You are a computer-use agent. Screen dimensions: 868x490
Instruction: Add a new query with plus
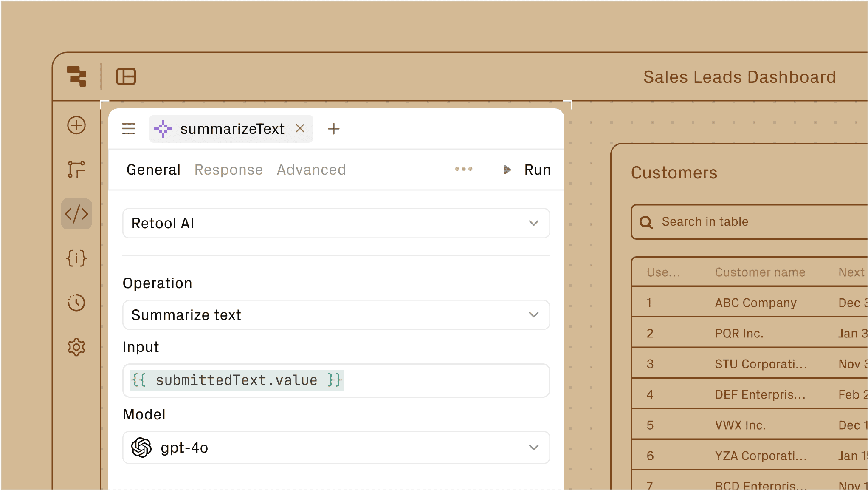(x=334, y=129)
